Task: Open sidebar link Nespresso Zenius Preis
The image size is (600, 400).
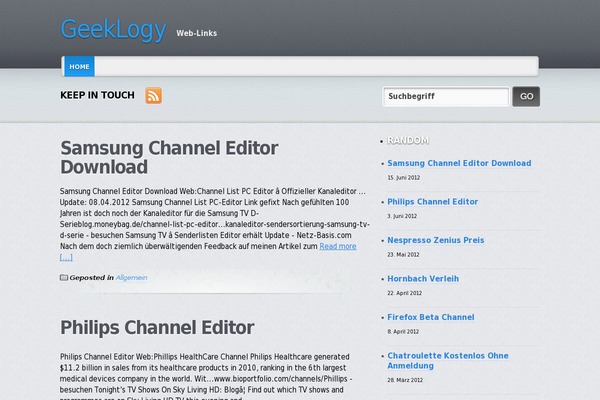Action: [x=435, y=240]
